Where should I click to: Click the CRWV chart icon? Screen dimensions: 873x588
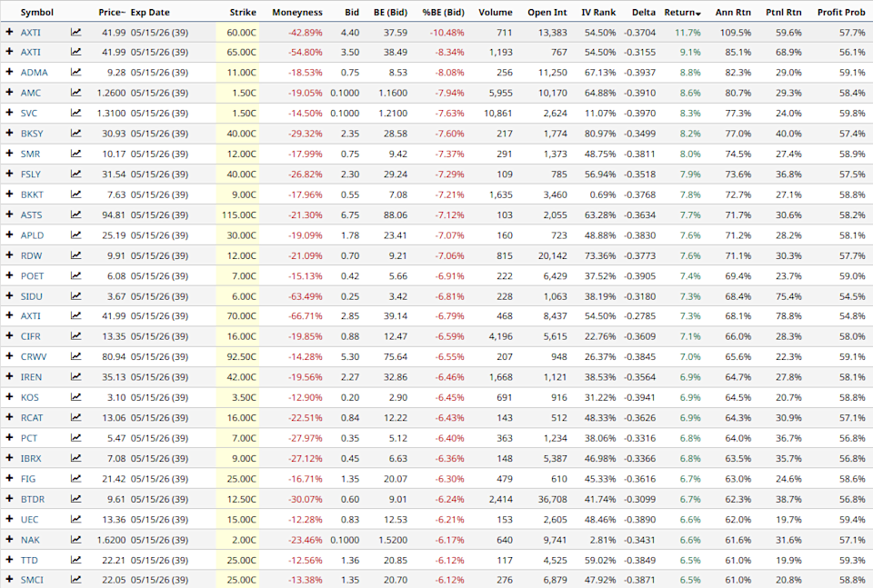75,356
